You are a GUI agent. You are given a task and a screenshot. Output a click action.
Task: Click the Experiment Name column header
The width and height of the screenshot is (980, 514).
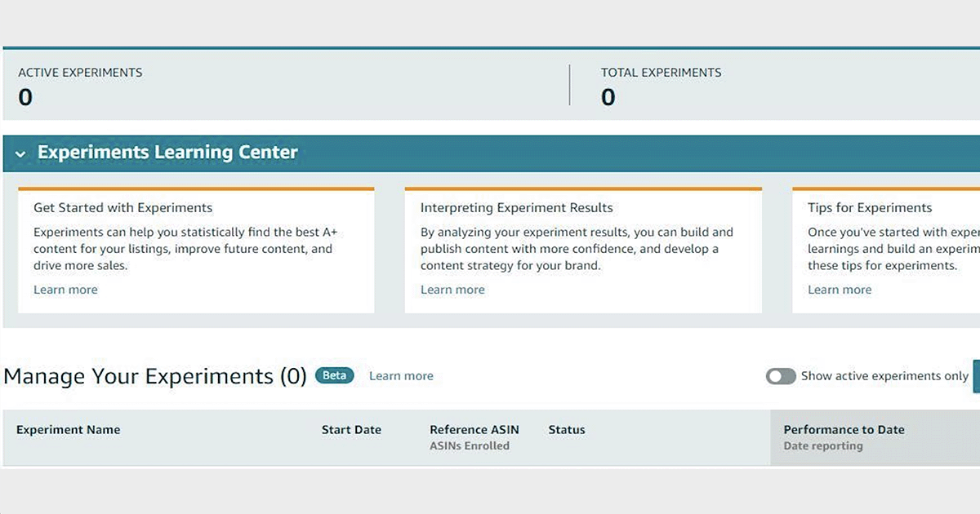69,430
